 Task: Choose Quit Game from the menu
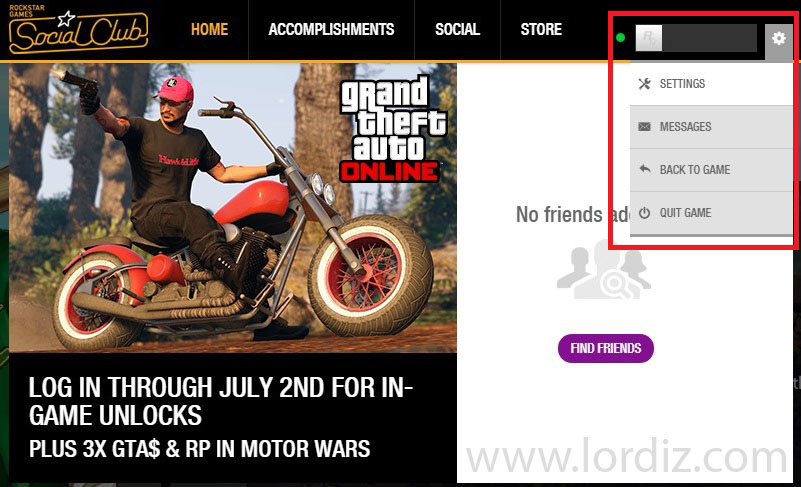[711, 213]
